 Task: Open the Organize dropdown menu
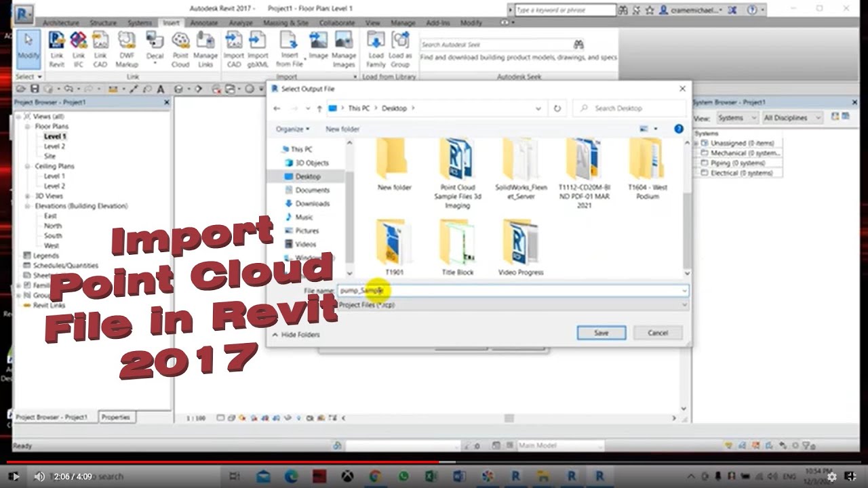coord(292,129)
